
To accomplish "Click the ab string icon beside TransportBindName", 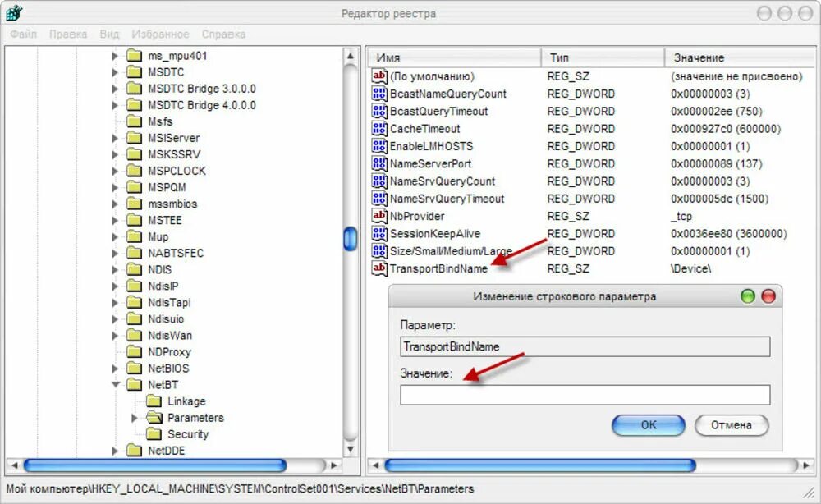I will click(378, 268).
